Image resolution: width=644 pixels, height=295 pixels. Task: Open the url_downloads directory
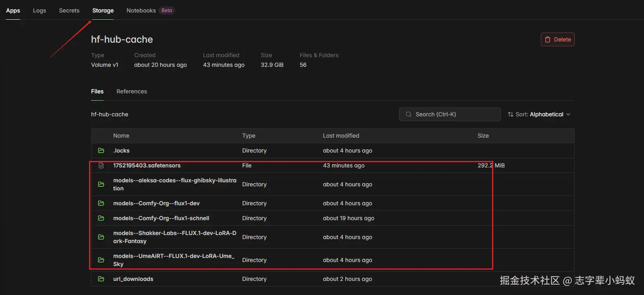point(133,279)
